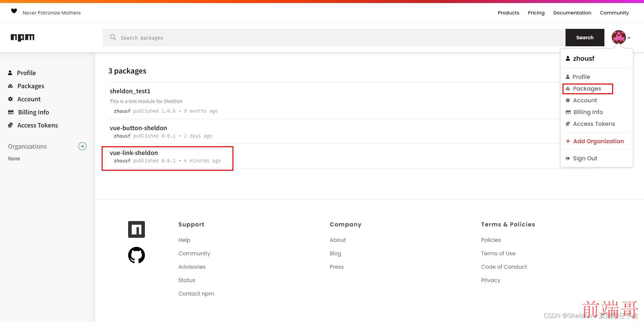Select Profile in the user dropdown menu
Image resolution: width=644 pixels, height=322 pixels.
click(x=581, y=77)
